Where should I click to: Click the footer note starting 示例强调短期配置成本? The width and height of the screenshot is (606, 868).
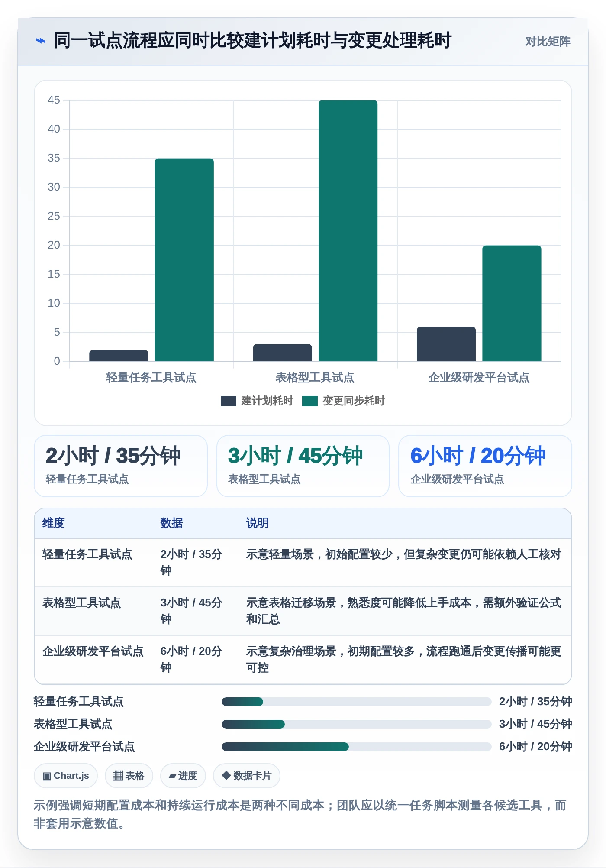coord(300,814)
